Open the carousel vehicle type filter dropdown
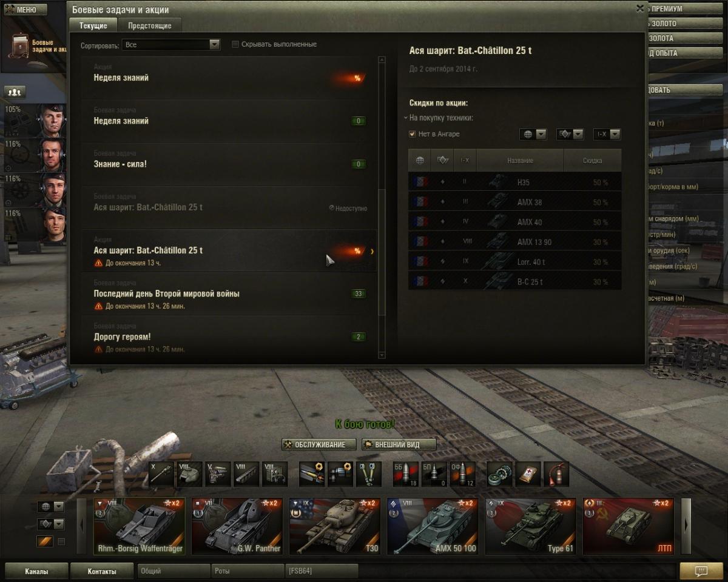Viewport: 728px width, 582px height. point(50,524)
